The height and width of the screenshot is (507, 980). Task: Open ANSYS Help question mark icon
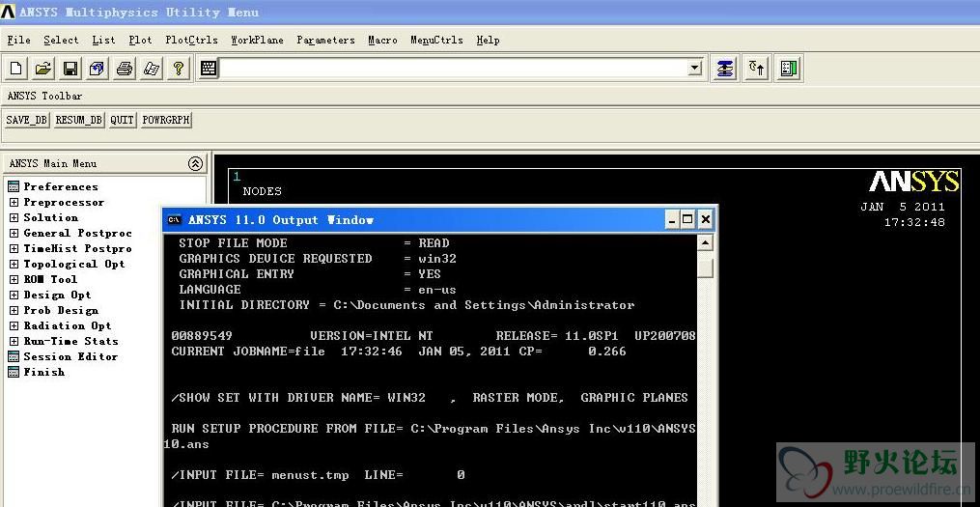[x=179, y=69]
